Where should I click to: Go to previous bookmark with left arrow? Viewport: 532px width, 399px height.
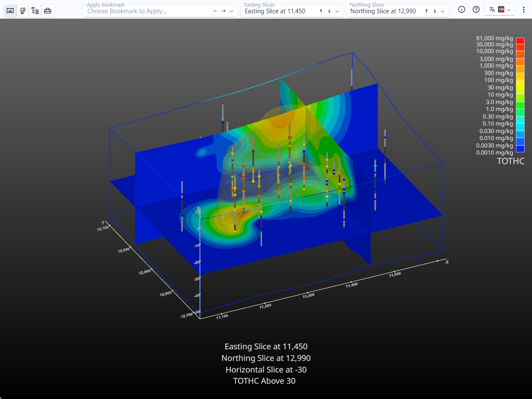[215, 11]
